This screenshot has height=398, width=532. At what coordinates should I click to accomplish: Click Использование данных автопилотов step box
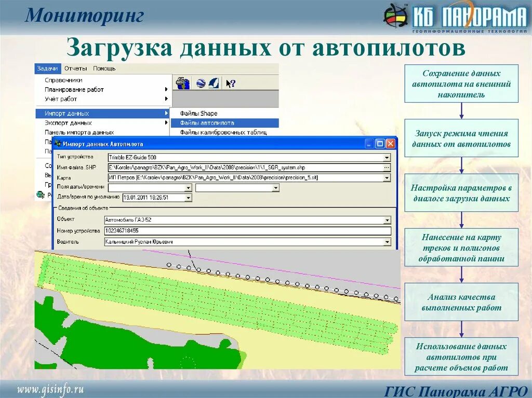pyautogui.click(x=461, y=356)
